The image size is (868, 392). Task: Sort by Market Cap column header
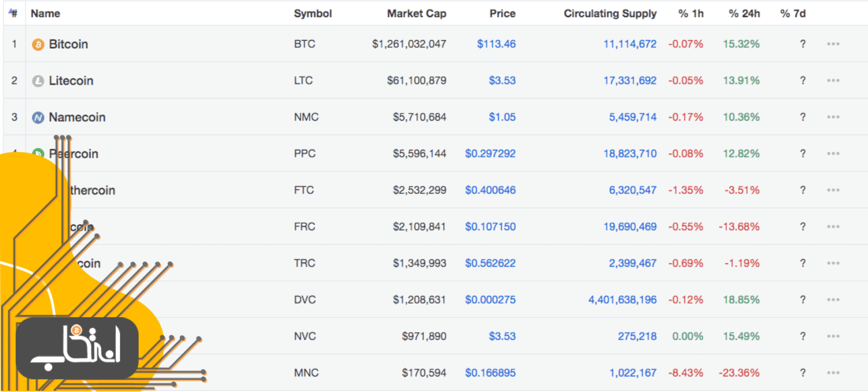416,14
